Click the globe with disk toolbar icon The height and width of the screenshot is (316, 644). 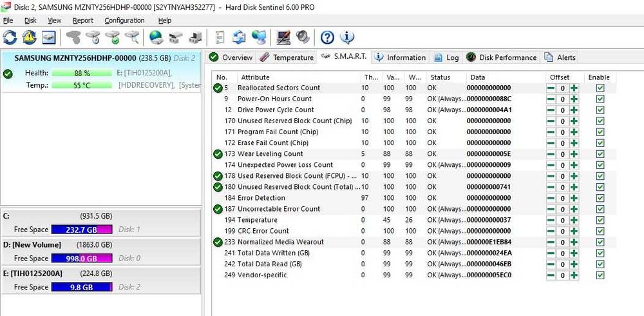[156, 37]
